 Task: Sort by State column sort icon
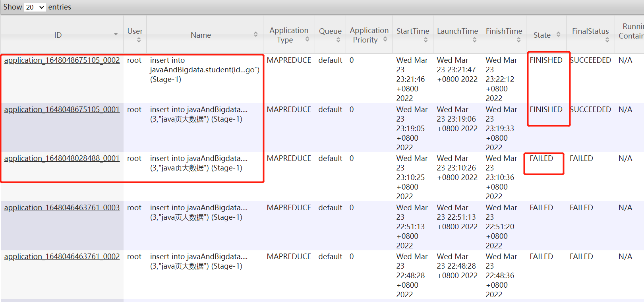pyautogui.click(x=558, y=35)
